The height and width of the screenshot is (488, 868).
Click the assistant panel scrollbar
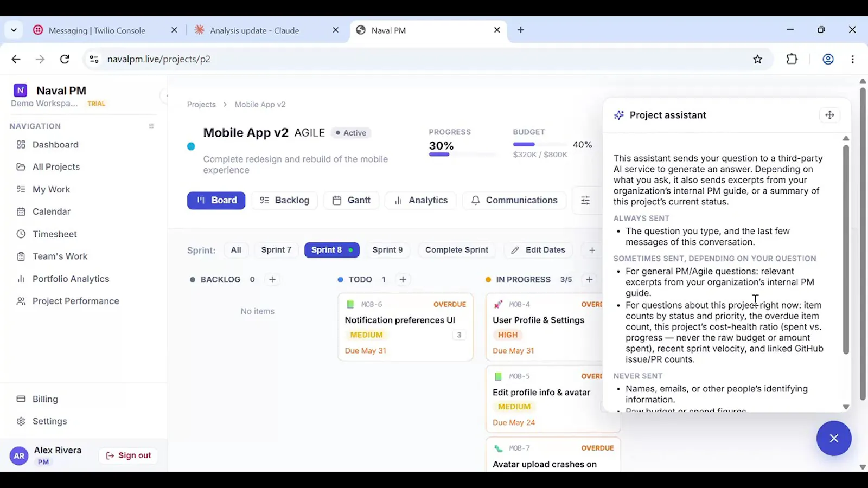[846, 249]
